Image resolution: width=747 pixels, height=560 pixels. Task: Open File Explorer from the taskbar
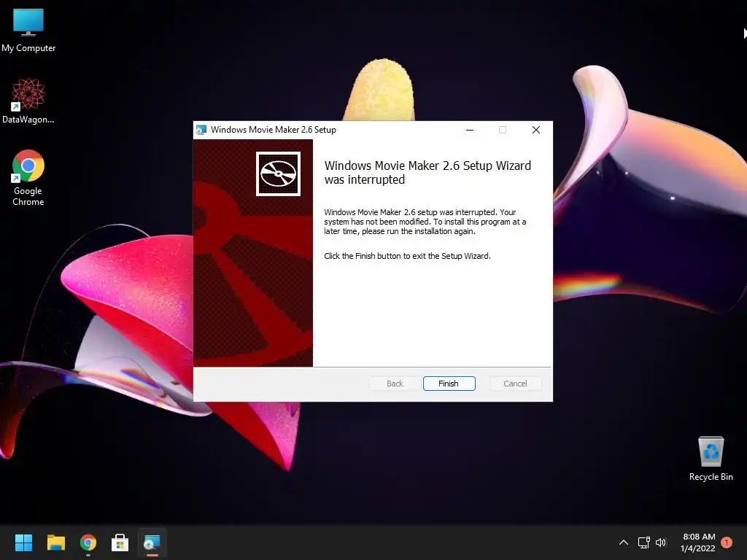55,542
